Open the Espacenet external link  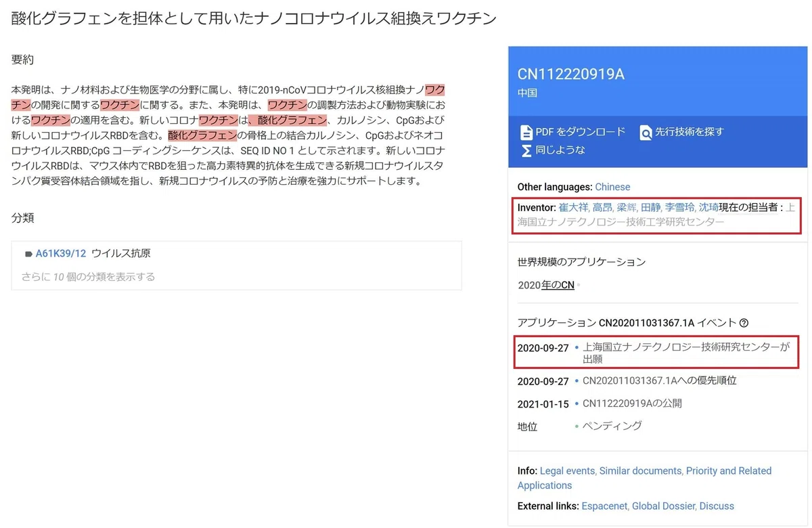(x=605, y=506)
